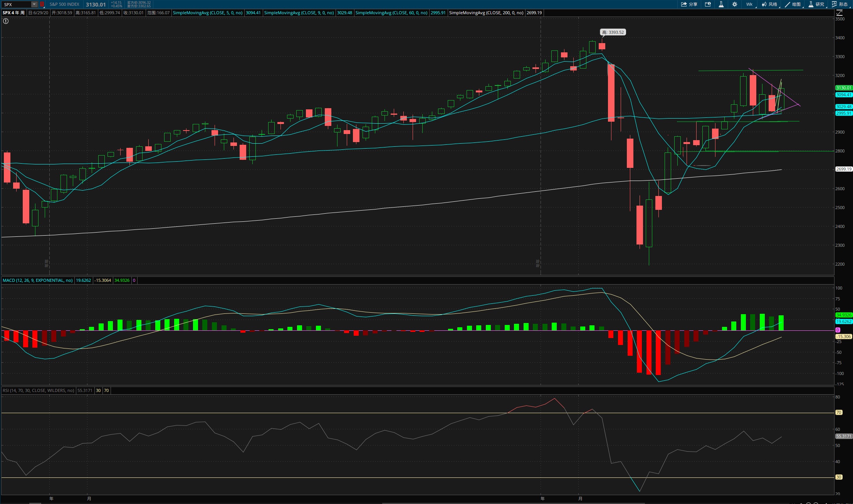The height and width of the screenshot is (504, 853).
Task: Click the 19.6262 MACD axis bubble
Action: pyautogui.click(x=844, y=321)
